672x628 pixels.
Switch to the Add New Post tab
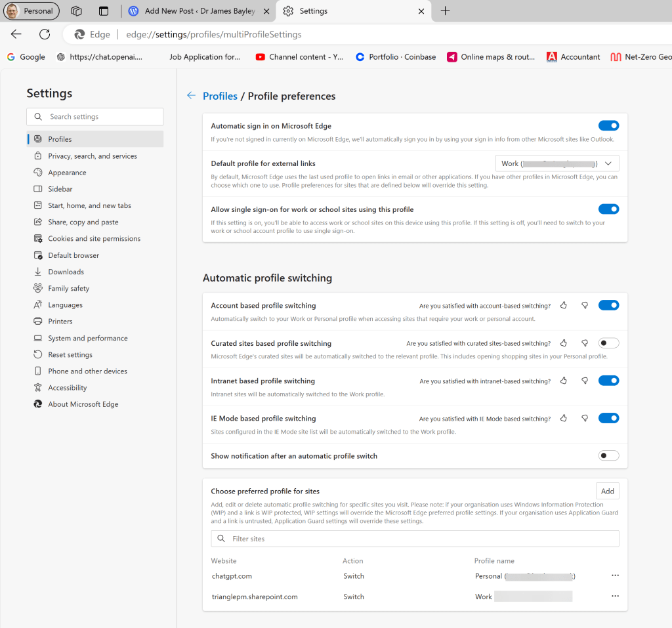[x=199, y=11]
